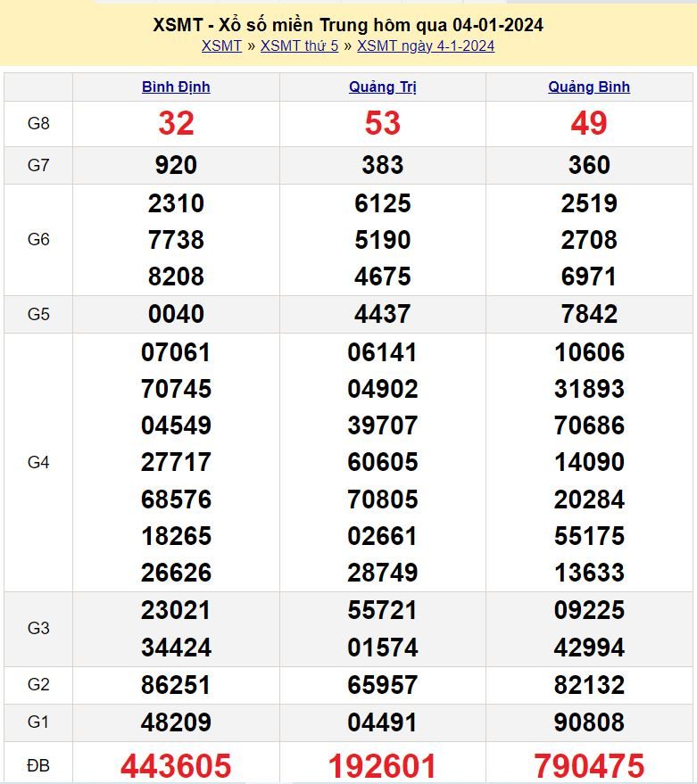The width and height of the screenshot is (697, 784).
Task: Click G6 value 2310
Action: point(176,203)
